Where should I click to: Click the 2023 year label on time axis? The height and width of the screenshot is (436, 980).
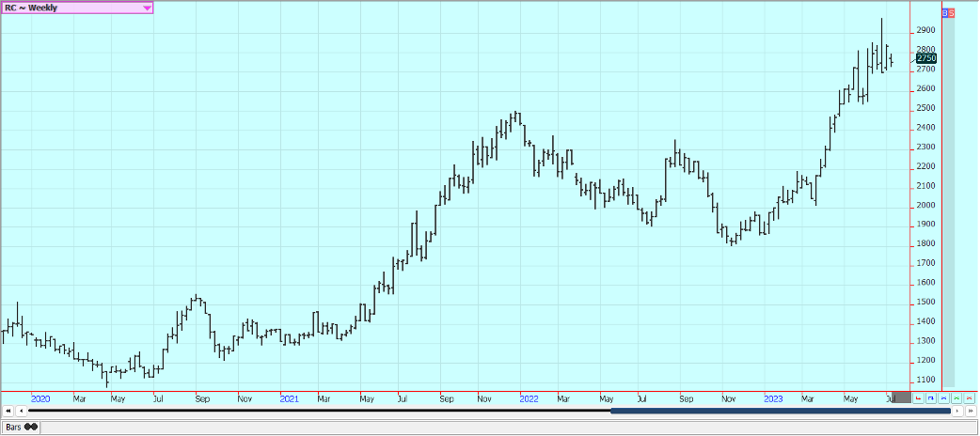[x=774, y=397]
